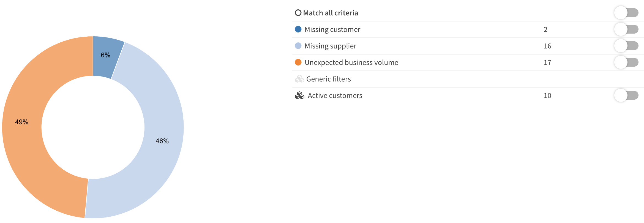This screenshot has height=223, width=644.
Task: Click the orange Unexpected business volume dot
Action: pos(298,62)
